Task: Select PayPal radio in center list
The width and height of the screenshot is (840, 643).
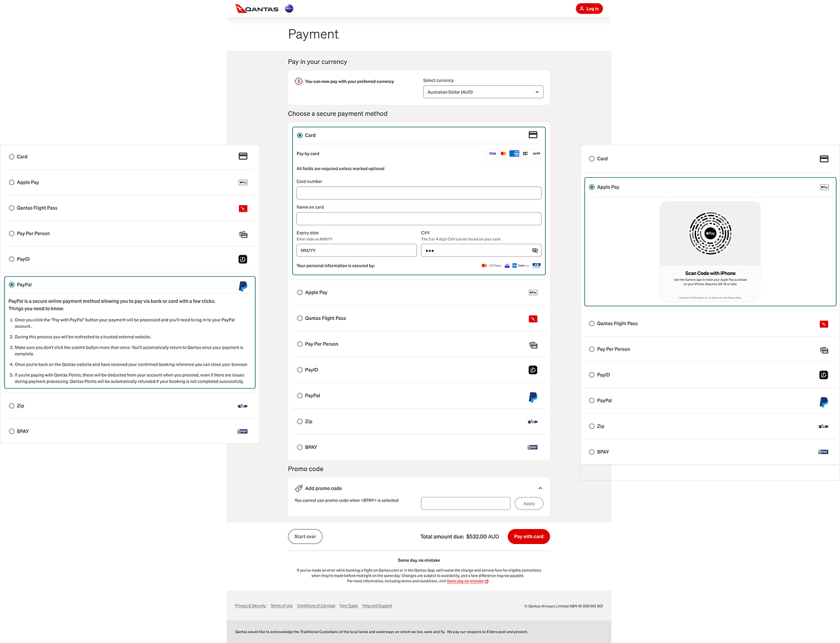Action: tap(300, 395)
